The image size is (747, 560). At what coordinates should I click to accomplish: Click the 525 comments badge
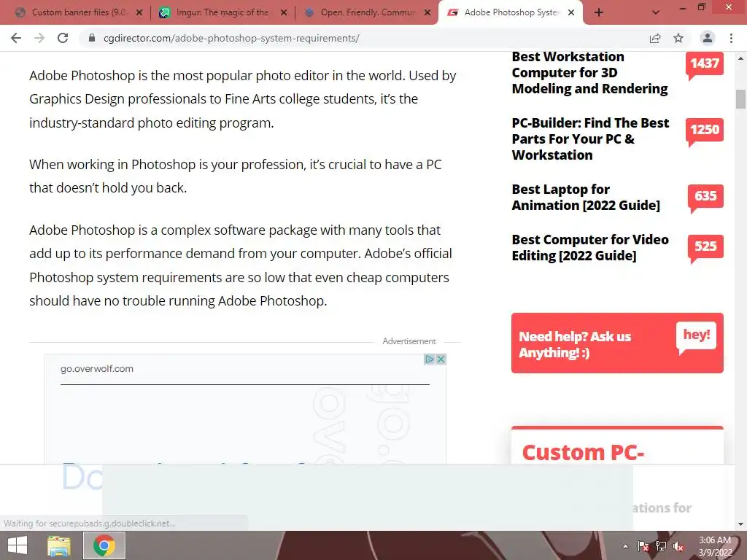705,247
